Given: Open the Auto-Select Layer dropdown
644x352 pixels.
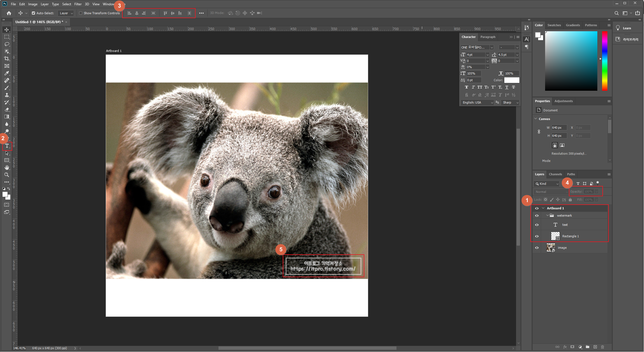Looking at the screenshot, I should (x=66, y=13).
